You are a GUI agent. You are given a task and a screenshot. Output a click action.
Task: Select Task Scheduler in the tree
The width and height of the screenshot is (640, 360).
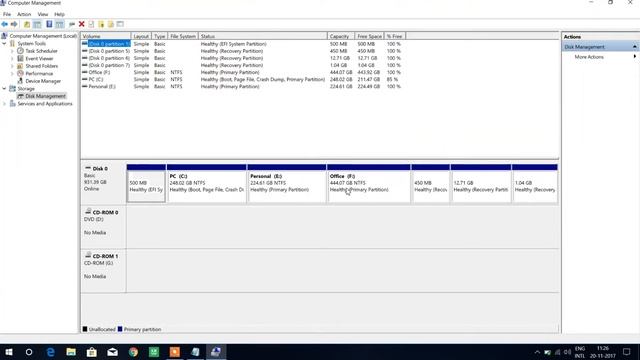[x=41, y=51]
